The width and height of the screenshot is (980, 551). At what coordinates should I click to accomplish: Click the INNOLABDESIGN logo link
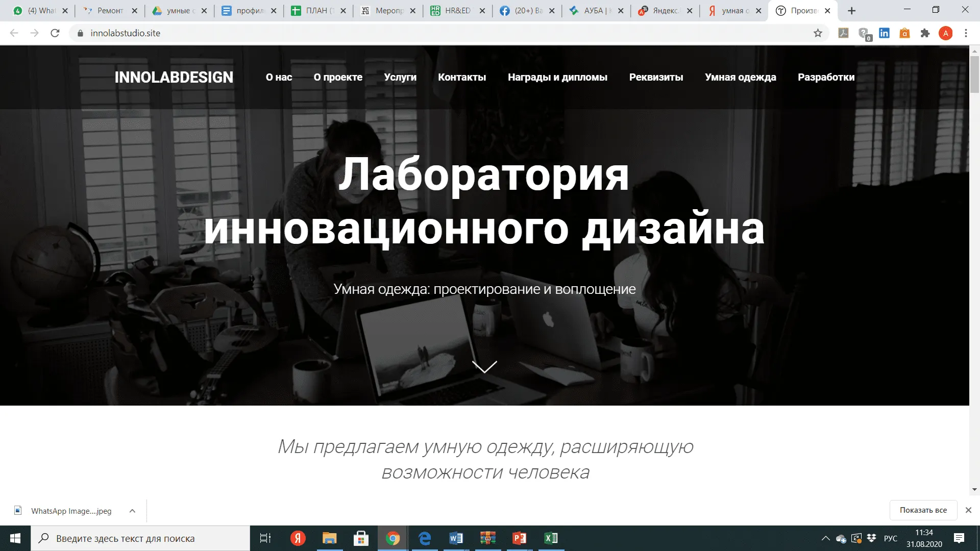[174, 77]
